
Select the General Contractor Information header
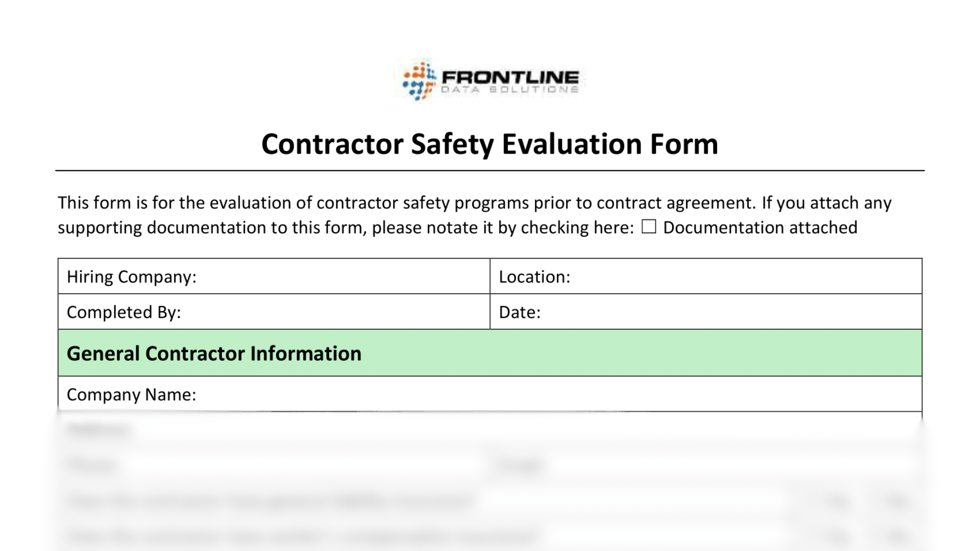[214, 354]
